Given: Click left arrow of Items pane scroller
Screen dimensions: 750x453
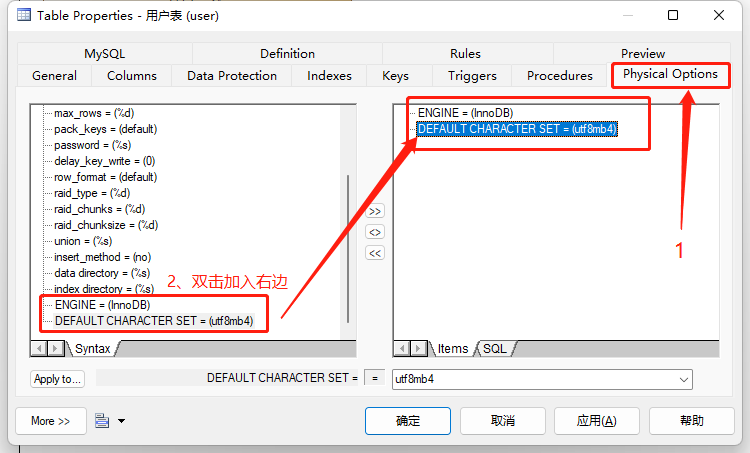Looking at the screenshot, I should pos(403,348).
